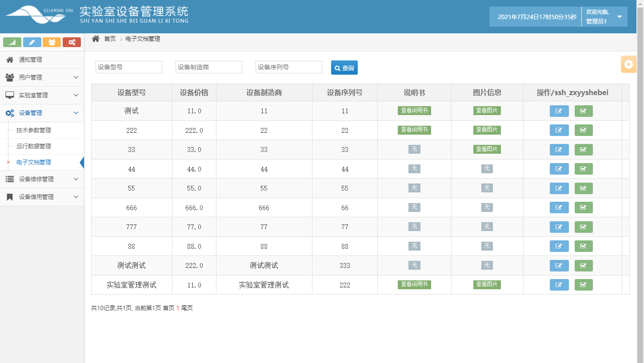Click the home icon in the breadcrumb bar
This screenshot has height=363, width=644.
pyautogui.click(x=95, y=39)
